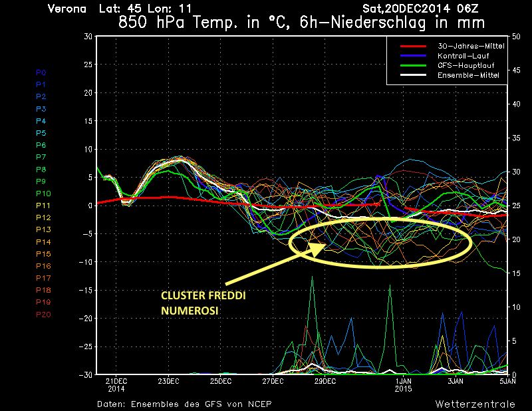The width and height of the screenshot is (532, 411).
Task: Click the 10 precipitation axis label
Action: coord(516,307)
